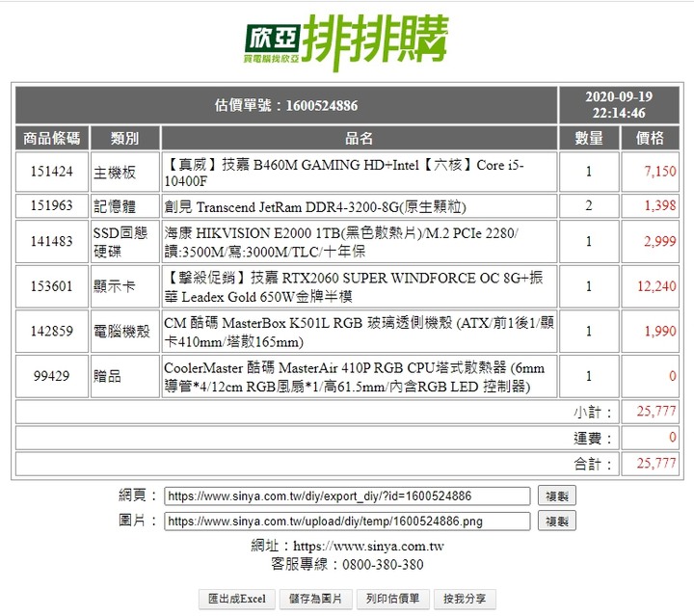The height and width of the screenshot is (616, 694).
Task: Click the 估價單號:1600524886 header
Action: point(286,105)
